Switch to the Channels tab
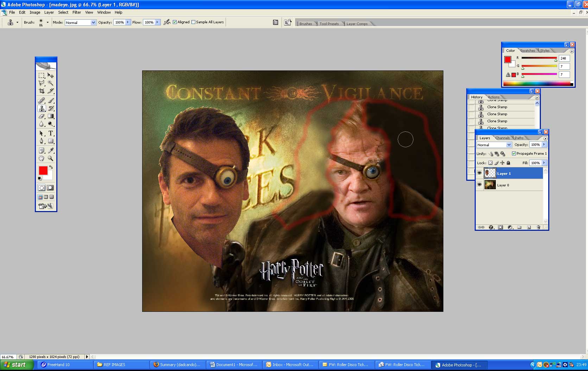Viewport: 588px width, 371px height. [502, 138]
